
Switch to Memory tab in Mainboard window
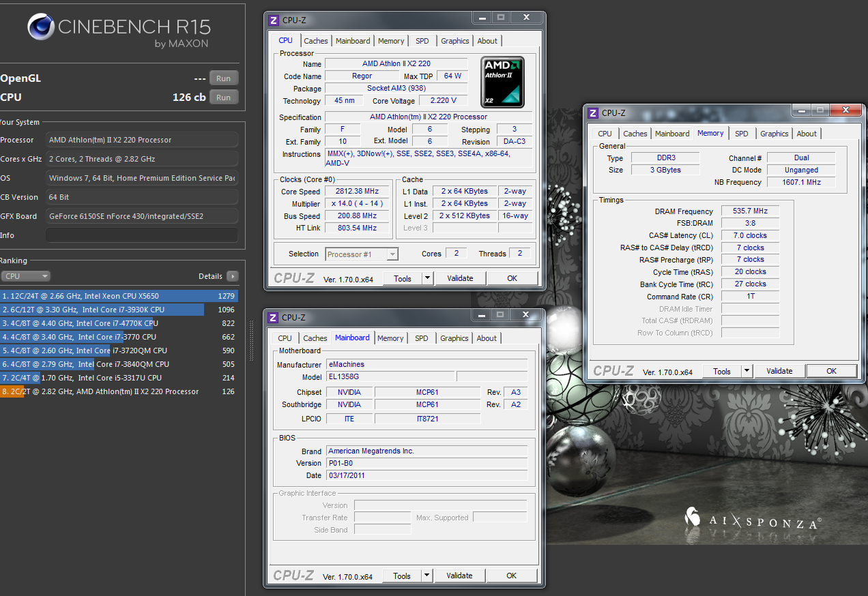390,338
